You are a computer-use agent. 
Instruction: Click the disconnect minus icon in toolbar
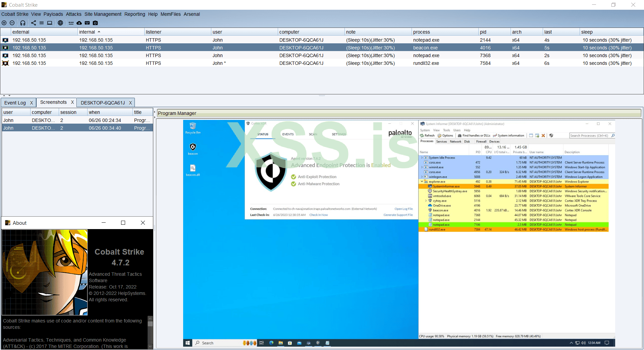point(12,23)
